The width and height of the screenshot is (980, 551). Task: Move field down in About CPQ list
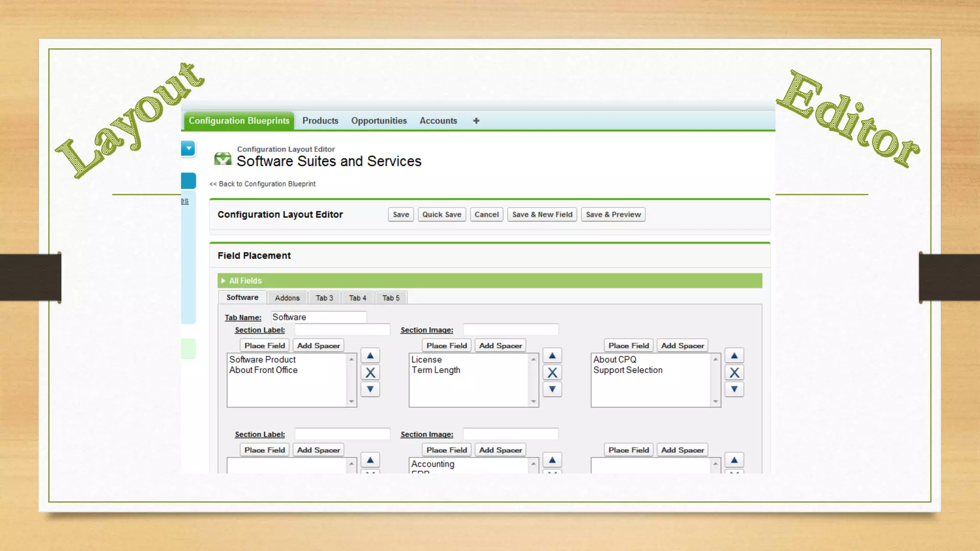[x=734, y=389]
